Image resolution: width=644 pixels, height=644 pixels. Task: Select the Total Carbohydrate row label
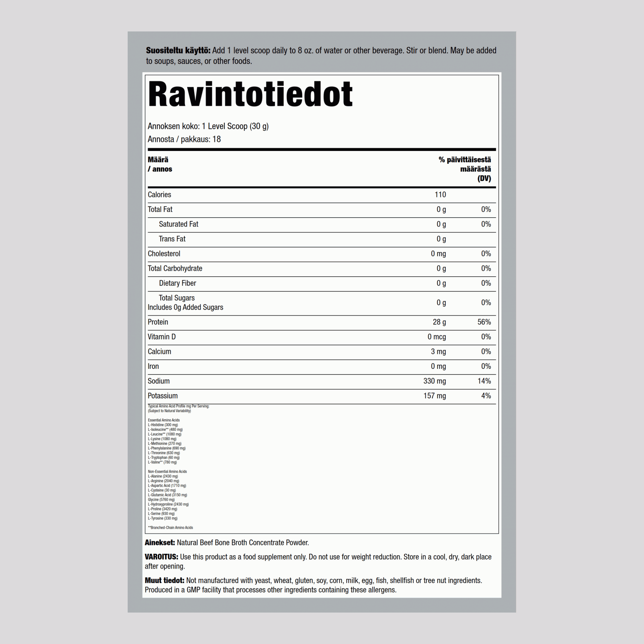175,268
